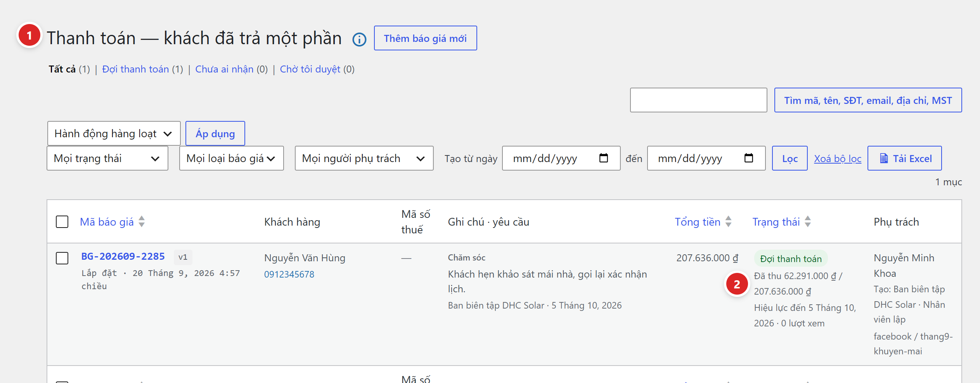Open calendar picker for end date

point(749,158)
